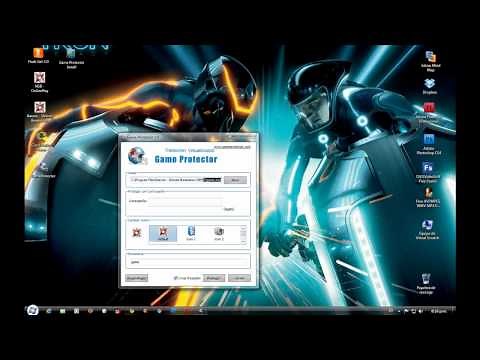The width and height of the screenshot is (480, 360).
Task: Open the Windows Start orb
Action: pyautogui.click(x=33, y=311)
